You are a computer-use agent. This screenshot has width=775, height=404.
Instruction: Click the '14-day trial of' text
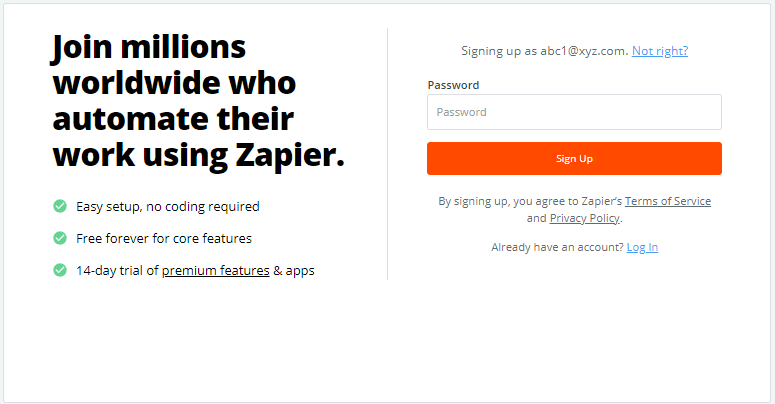click(117, 270)
